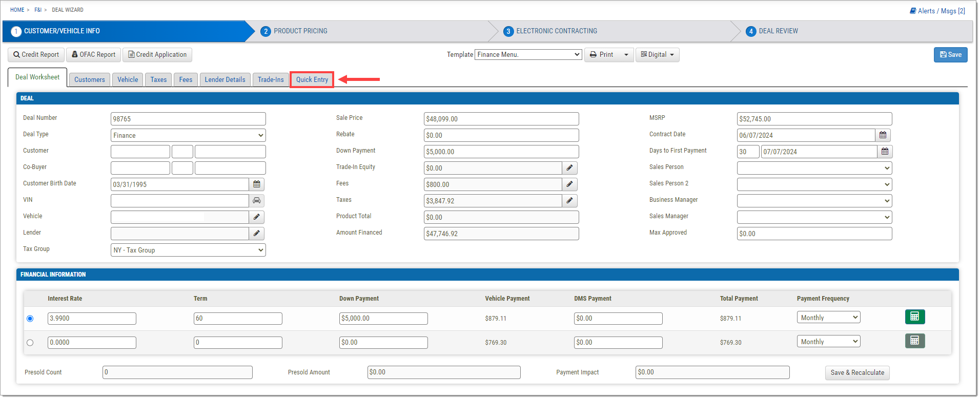This screenshot has width=980, height=399.
Task: Change Payment Frequency on the first row
Action: point(829,318)
